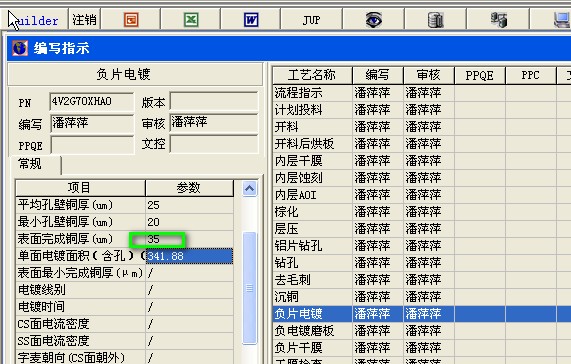Select the 表面最小完成铜厚 row
571x364 pixels.
point(125,273)
